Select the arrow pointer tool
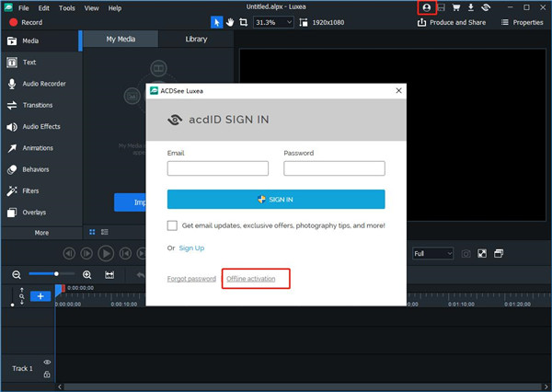The width and height of the screenshot is (552, 392). pos(216,22)
